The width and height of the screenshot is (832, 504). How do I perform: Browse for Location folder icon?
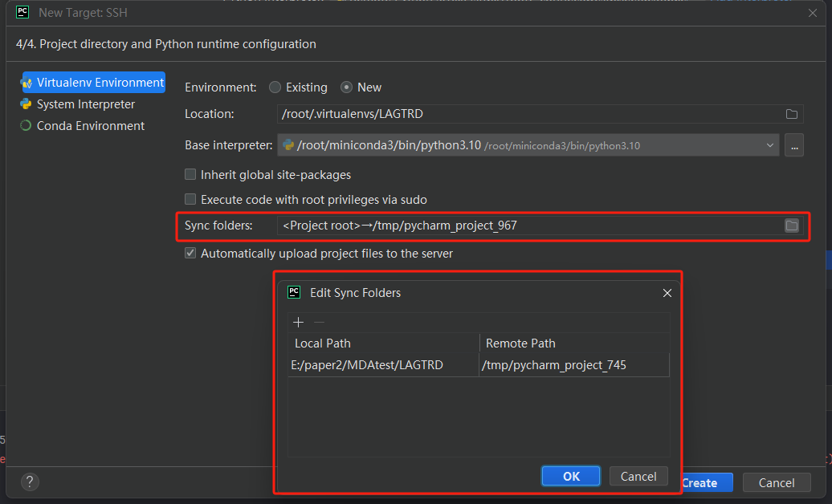(792, 114)
